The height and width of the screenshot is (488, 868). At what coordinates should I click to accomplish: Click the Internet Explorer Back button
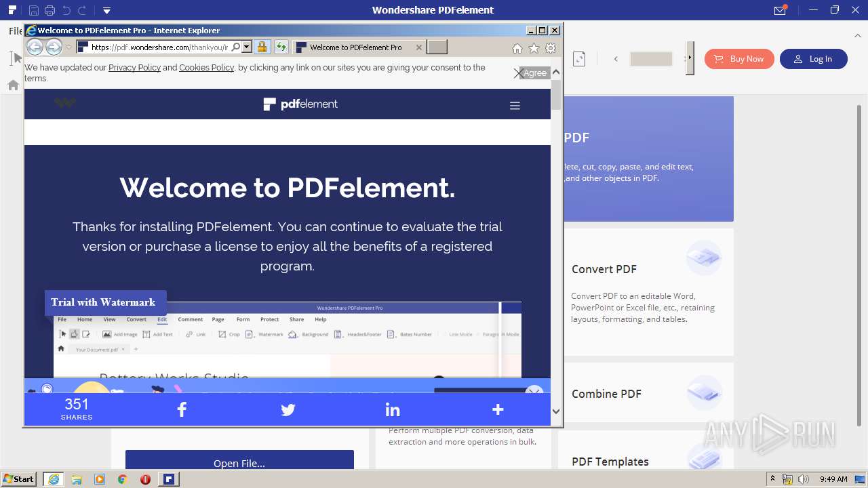[35, 47]
